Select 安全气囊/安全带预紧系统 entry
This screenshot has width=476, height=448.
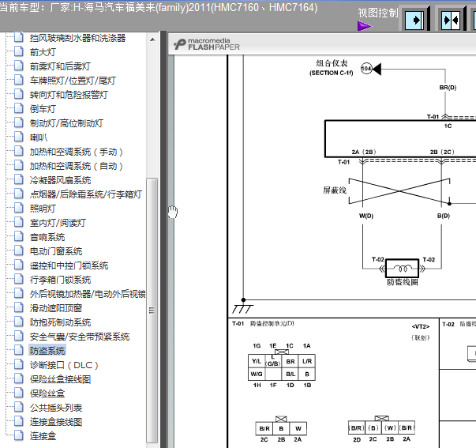click(80, 337)
